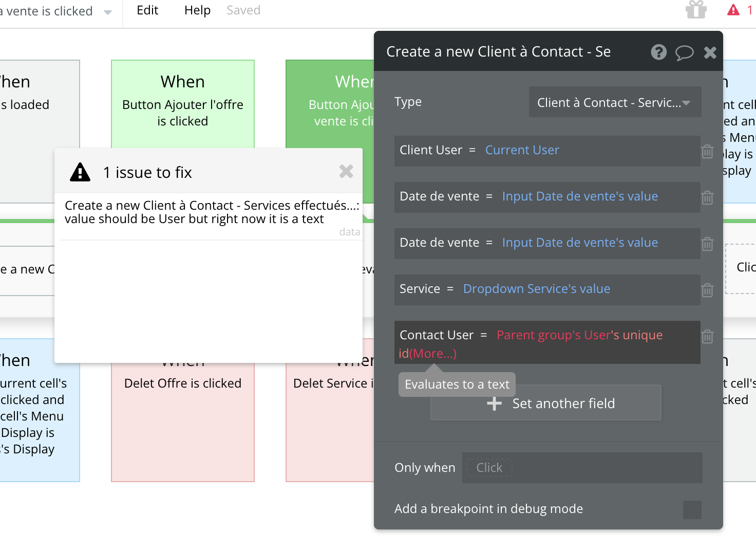Open the gift icon in top bar
The width and height of the screenshot is (756, 549).
[696, 10]
